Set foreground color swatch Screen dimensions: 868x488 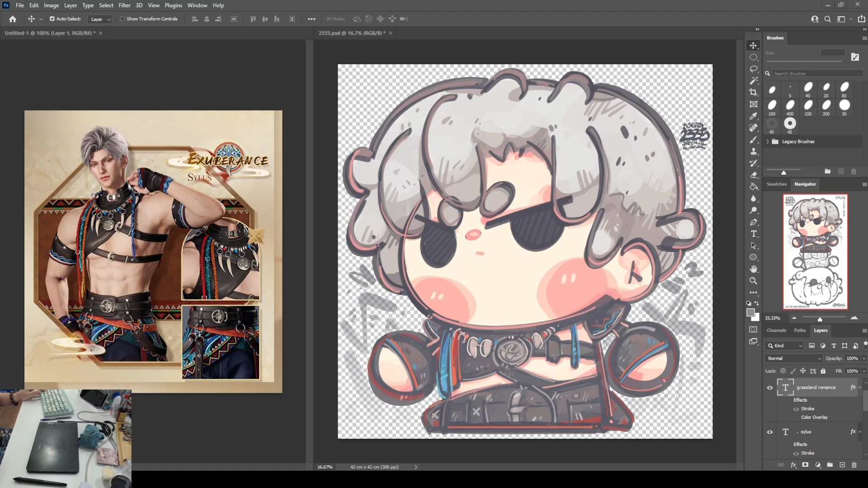(750, 313)
